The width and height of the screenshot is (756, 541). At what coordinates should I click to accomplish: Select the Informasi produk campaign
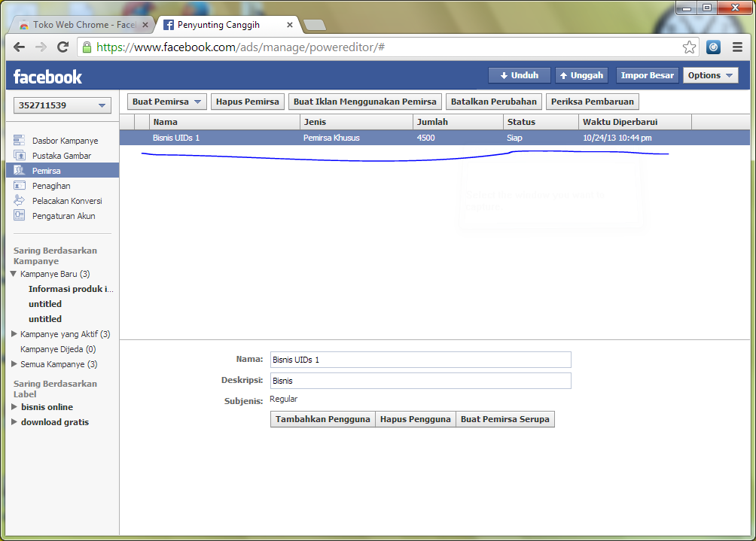[71, 289]
